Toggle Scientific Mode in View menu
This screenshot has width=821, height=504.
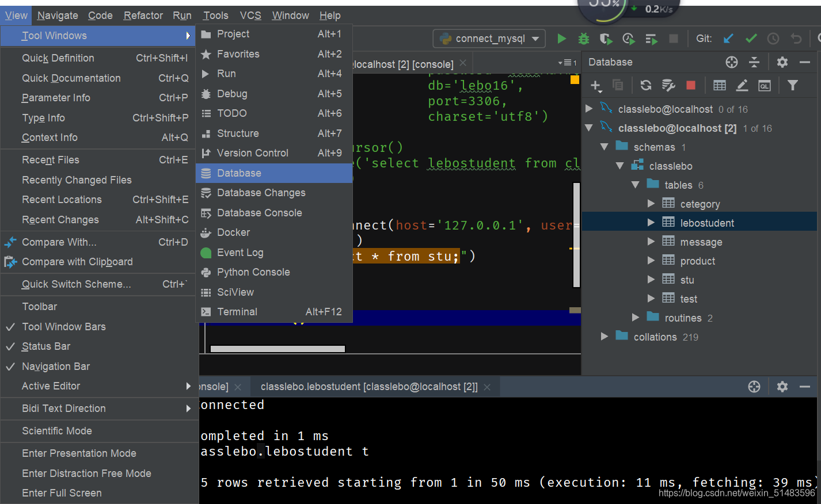[x=99, y=431]
